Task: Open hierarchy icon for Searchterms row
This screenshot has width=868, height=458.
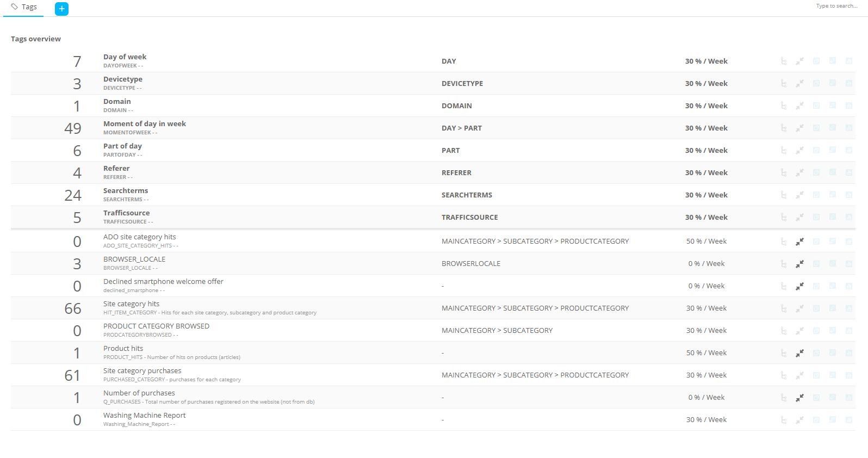Action: pos(784,195)
